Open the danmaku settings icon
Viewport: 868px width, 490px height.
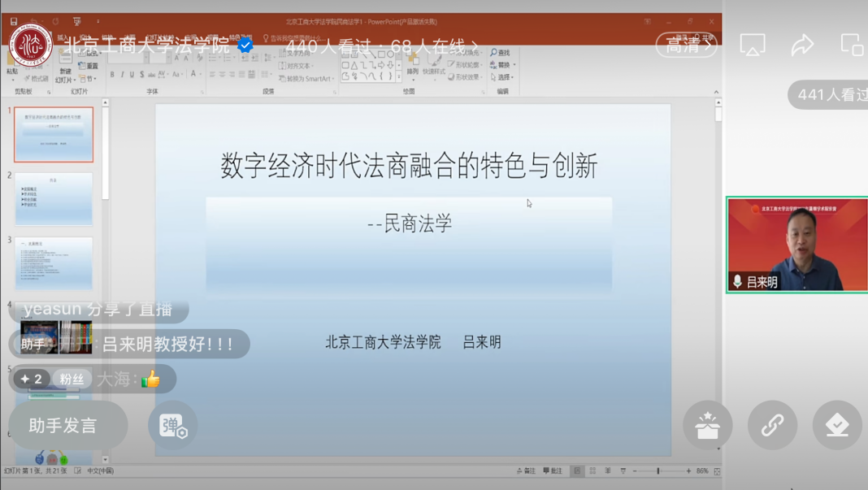[173, 425]
